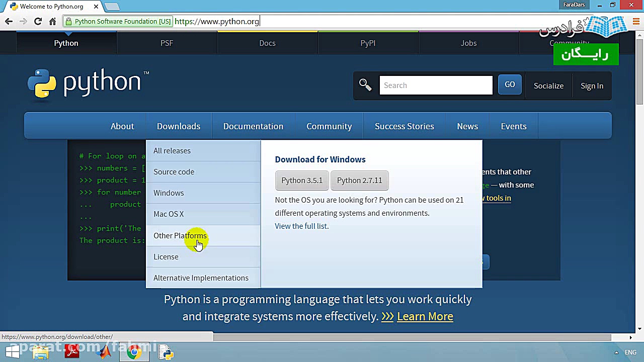The height and width of the screenshot is (362, 644).
Task: Open the Windows Start button
Action: pos(12,352)
